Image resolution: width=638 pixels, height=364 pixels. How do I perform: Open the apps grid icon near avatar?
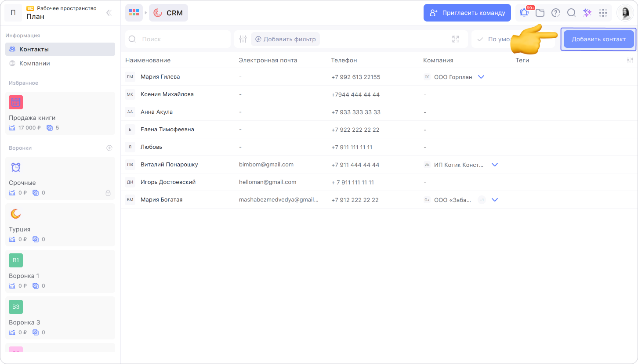(603, 13)
